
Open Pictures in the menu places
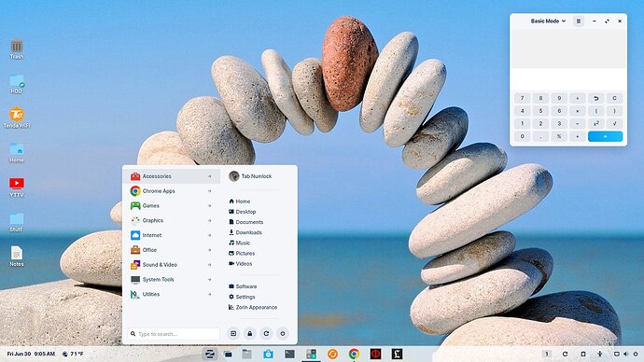[242, 253]
